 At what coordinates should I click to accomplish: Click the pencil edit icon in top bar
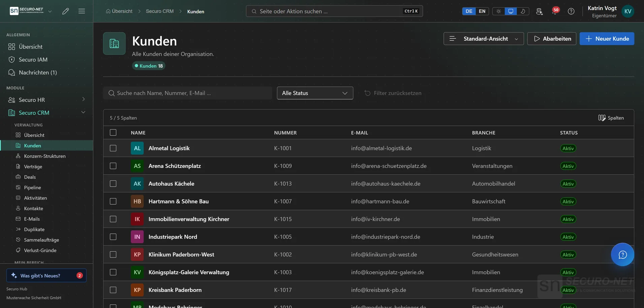tap(66, 11)
